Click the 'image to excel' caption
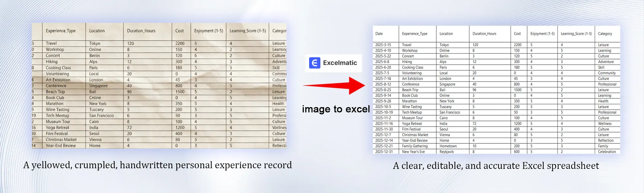This screenshot has width=644, height=193. pyautogui.click(x=336, y=109)
